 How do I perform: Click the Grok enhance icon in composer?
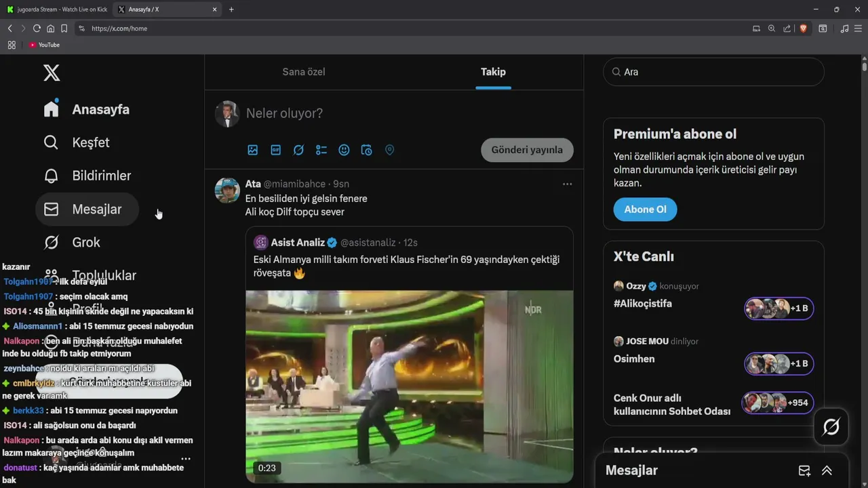point(298,150)
